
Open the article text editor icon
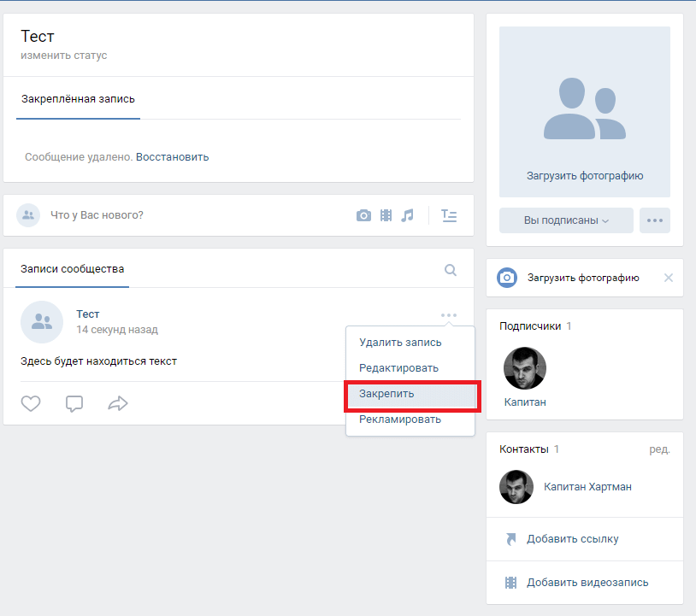pos(449,215)
